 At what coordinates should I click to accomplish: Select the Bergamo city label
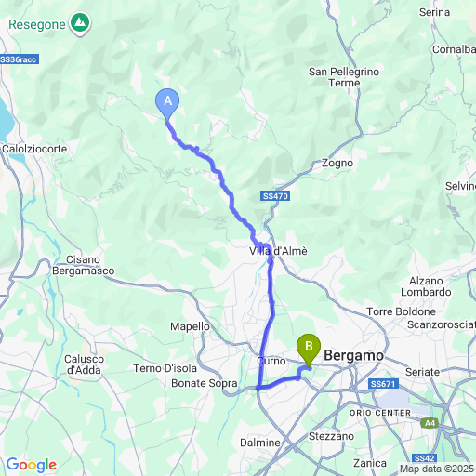(353, 355)
